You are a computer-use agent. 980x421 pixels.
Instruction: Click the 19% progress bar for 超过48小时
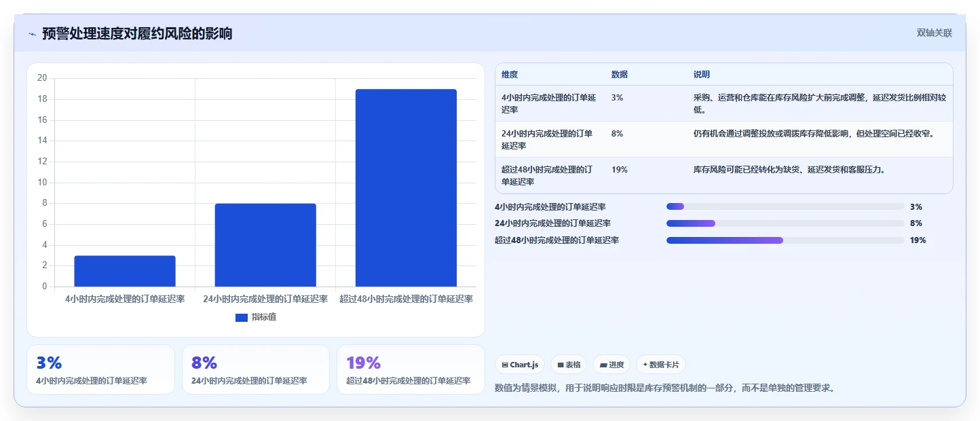click(785, 240)
